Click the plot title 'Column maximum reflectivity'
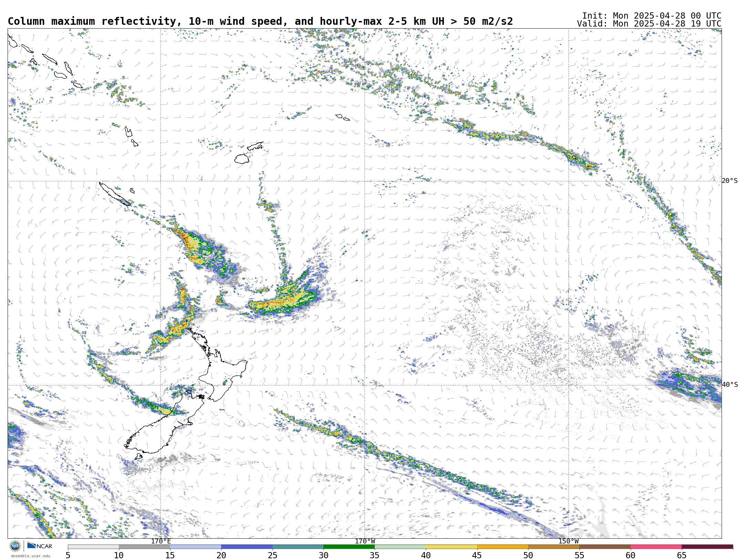Viewport: 744px width, 560px height. tap(92, 21)
